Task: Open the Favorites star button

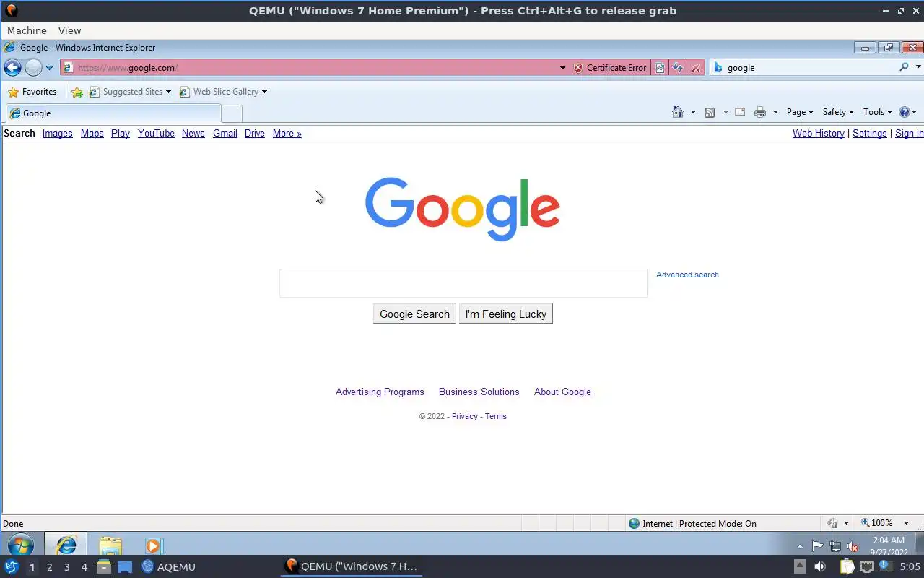Action: tap(32, 92)
